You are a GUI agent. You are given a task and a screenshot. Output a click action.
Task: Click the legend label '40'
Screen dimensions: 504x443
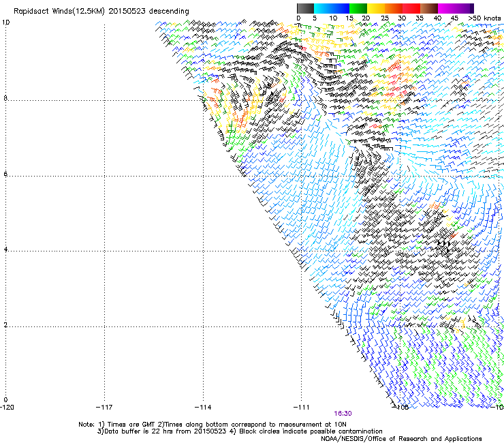[437, 18]
